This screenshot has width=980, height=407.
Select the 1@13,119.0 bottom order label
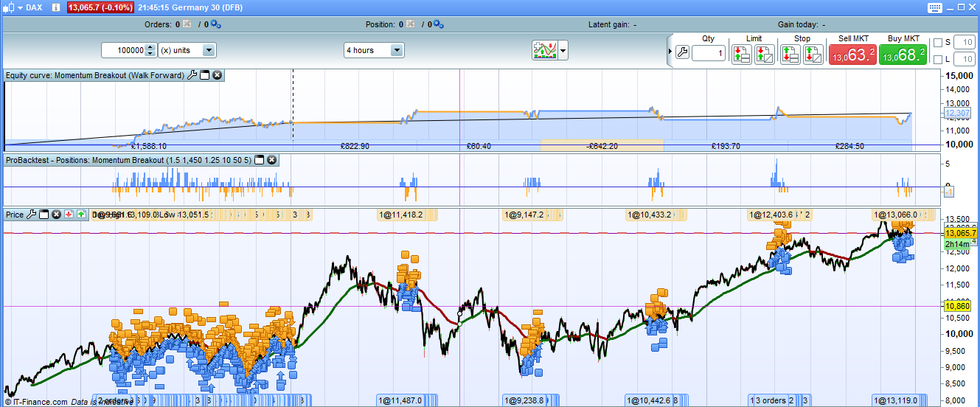[x=895, y=400]
